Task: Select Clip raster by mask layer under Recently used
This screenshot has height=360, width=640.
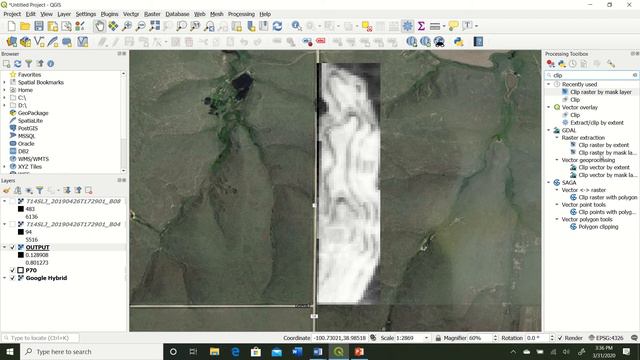Action: (x=600, y=92)
